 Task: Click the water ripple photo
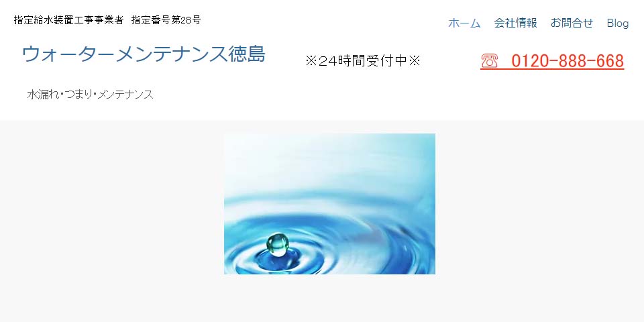click(329, 204)
